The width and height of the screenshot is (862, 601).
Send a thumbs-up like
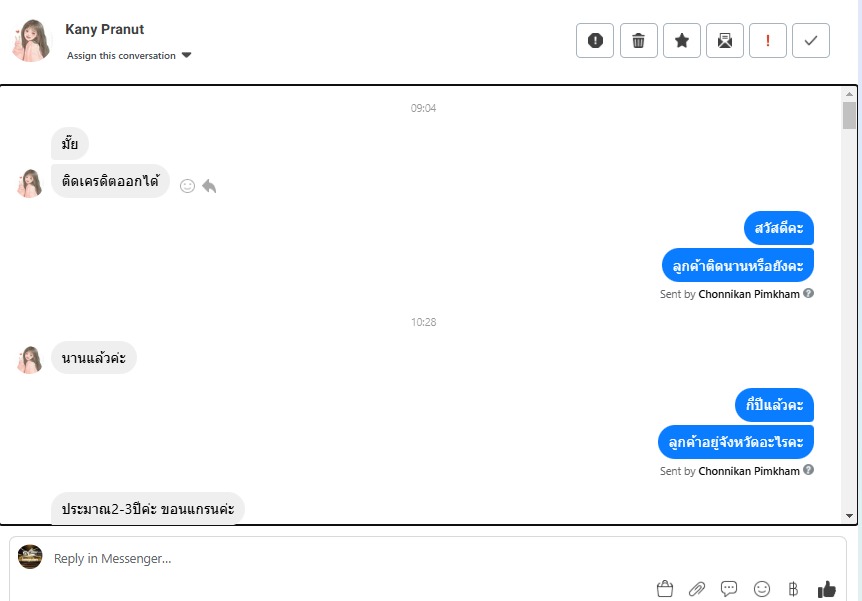826,589
